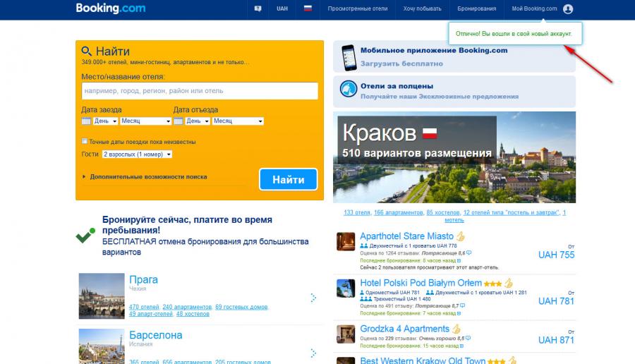Screen dimensions: 635x364
Task: Click the Russian flag language selector
Action: (308, 8)
